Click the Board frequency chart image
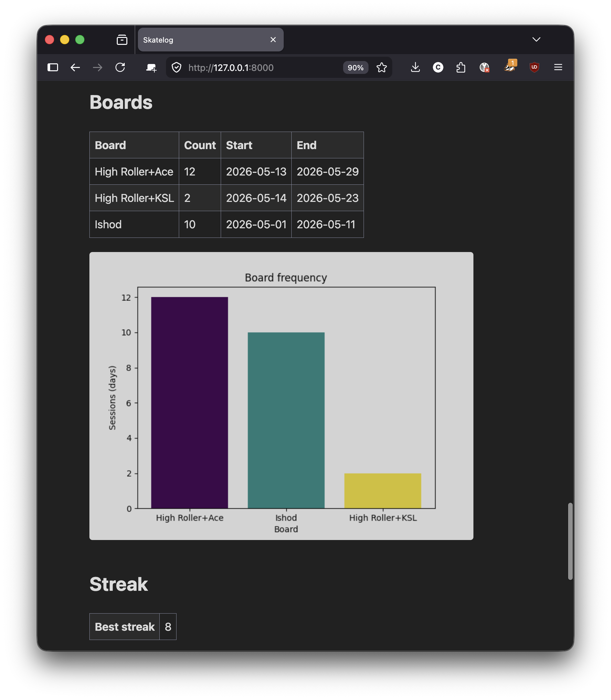Image resolution: width=611 pixels, height=700 pixels. [281, 396]
